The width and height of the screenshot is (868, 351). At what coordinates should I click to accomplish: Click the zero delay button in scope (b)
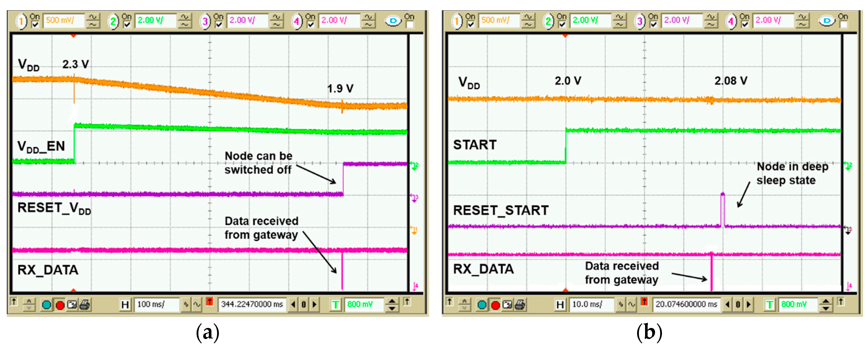coord(738,305)
